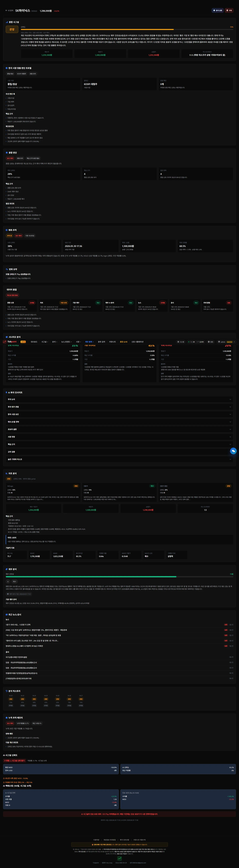Click the 분석 실행 run-analysis button

click(218, 10)
